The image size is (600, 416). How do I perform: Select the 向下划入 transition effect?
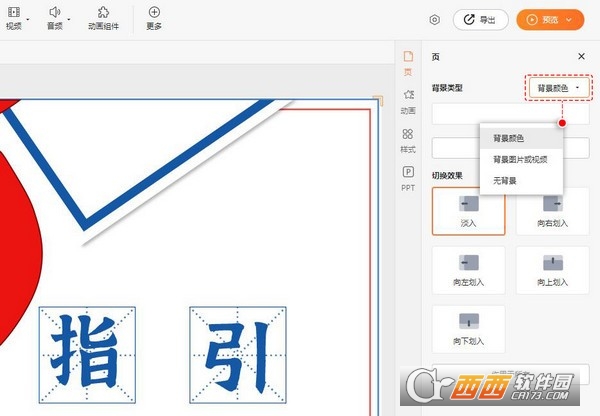pos(468,329)
